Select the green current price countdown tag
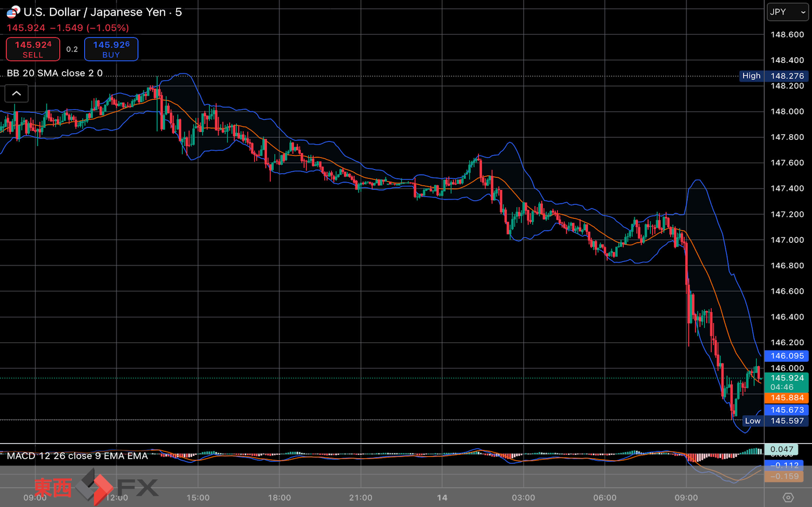 pyautogui.click(x=787, y=383)
